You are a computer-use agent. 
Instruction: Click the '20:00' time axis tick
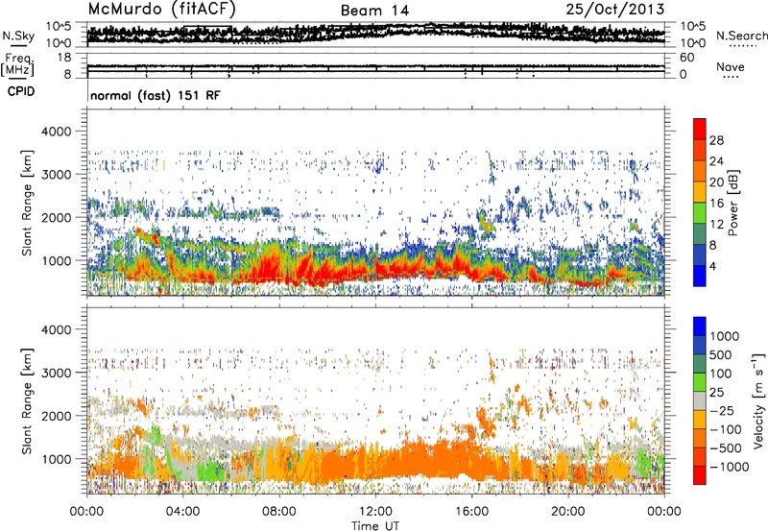tap(567, 511)
